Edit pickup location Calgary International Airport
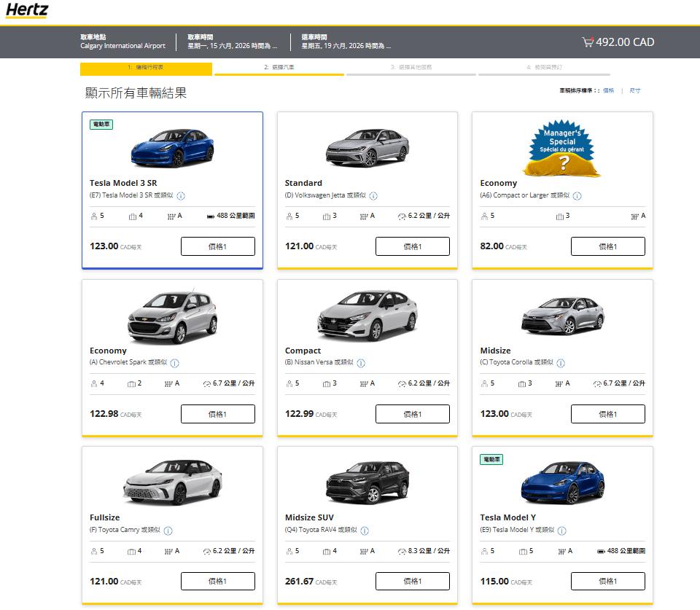The image size is (700, 610). coord(122,46)
